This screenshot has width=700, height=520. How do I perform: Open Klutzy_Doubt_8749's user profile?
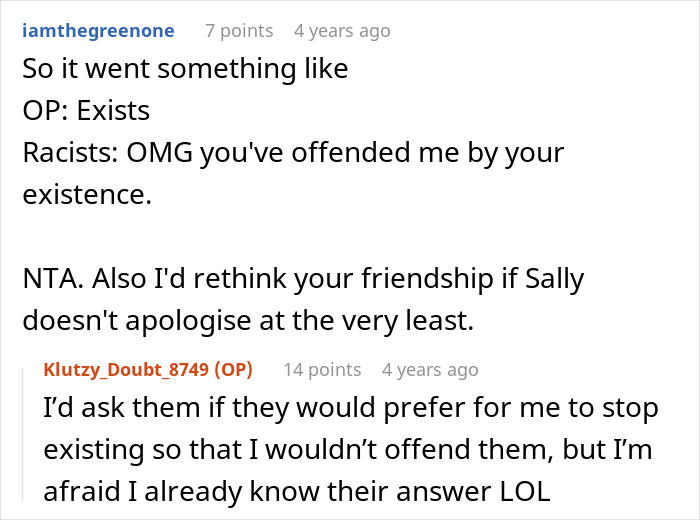[x=126, y=370]
